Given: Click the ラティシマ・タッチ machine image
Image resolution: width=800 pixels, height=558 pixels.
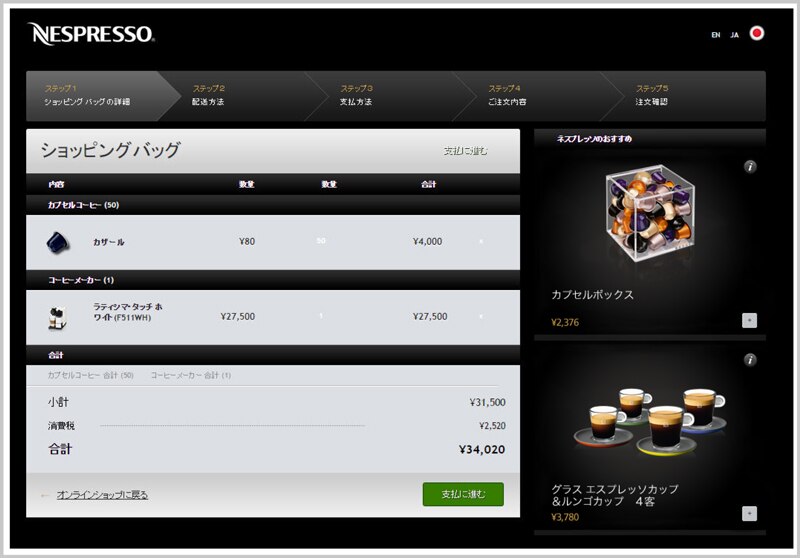Looking at the screenshot, I should [58, 317].
